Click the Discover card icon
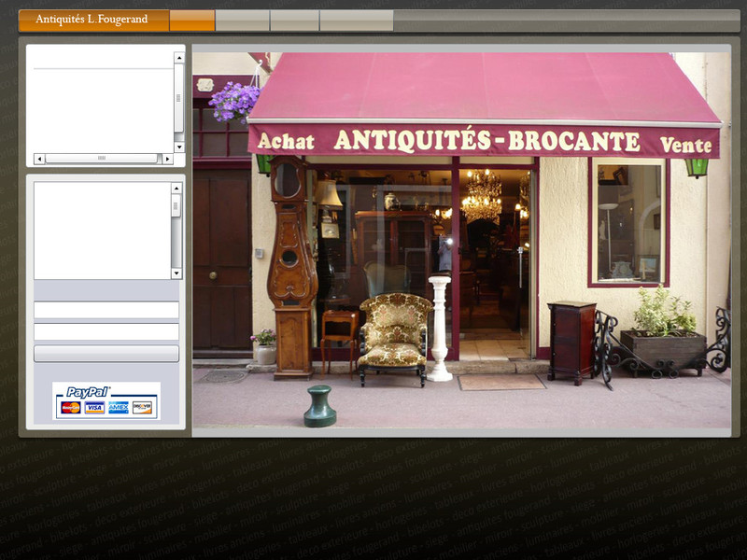747x560 pixels. (x=142, y=408)
